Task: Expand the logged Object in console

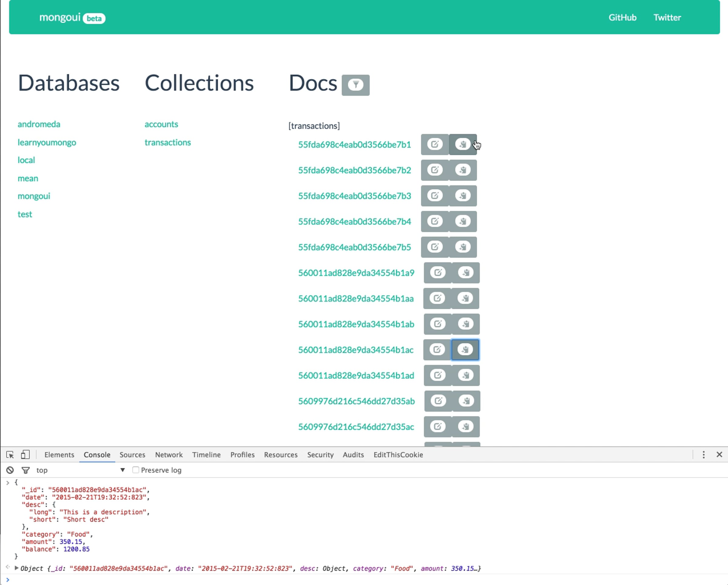Action: coord(16,568)
